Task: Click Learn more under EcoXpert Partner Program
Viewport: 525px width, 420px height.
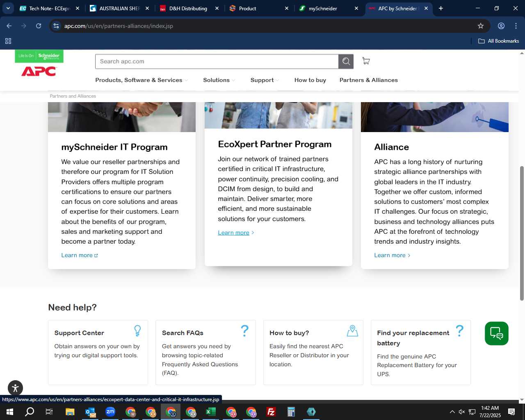Action: [x=236, y=233]
